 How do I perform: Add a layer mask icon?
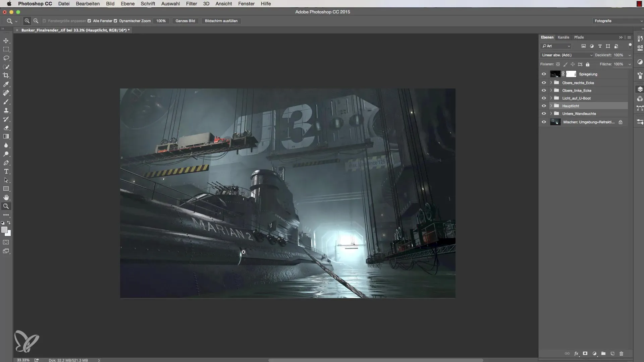585,353
